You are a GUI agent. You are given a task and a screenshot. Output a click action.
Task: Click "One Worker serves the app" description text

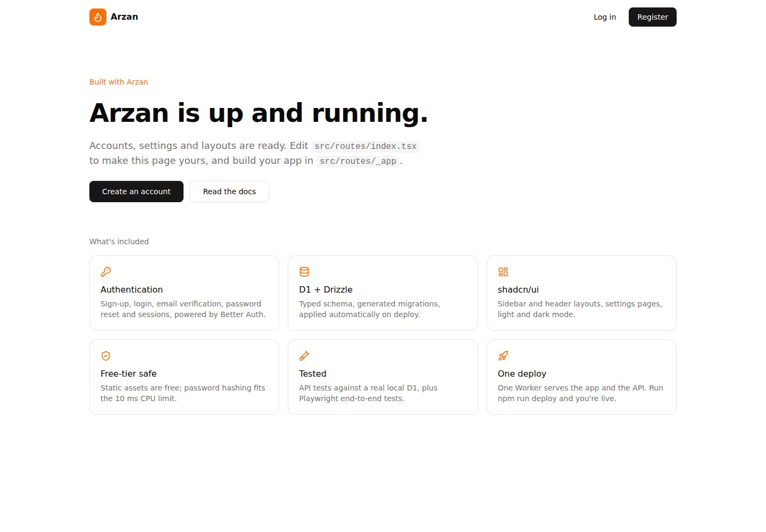point(580,393)
